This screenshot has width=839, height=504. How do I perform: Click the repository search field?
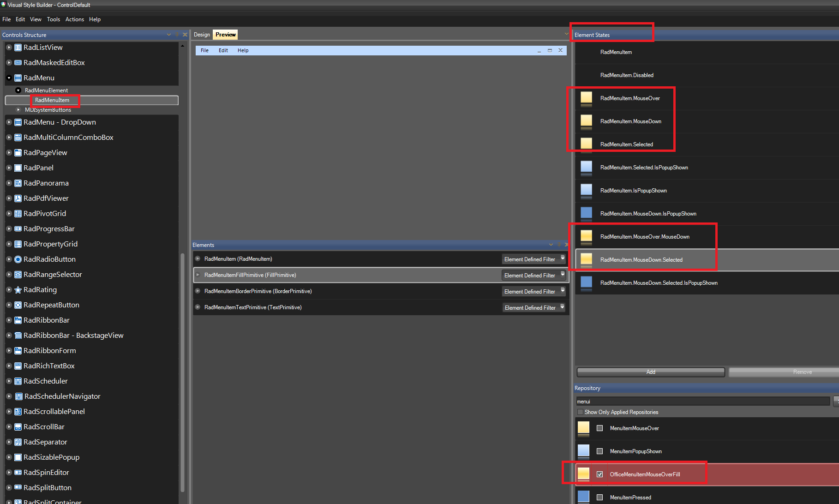[x=703, y=402]
